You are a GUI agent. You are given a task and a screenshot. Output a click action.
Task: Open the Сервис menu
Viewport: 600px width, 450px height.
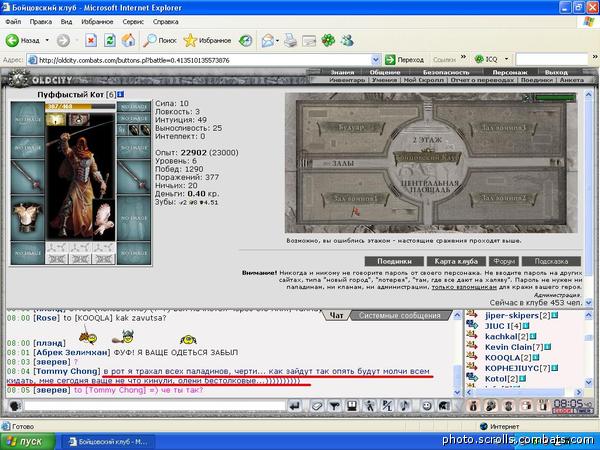133,22
